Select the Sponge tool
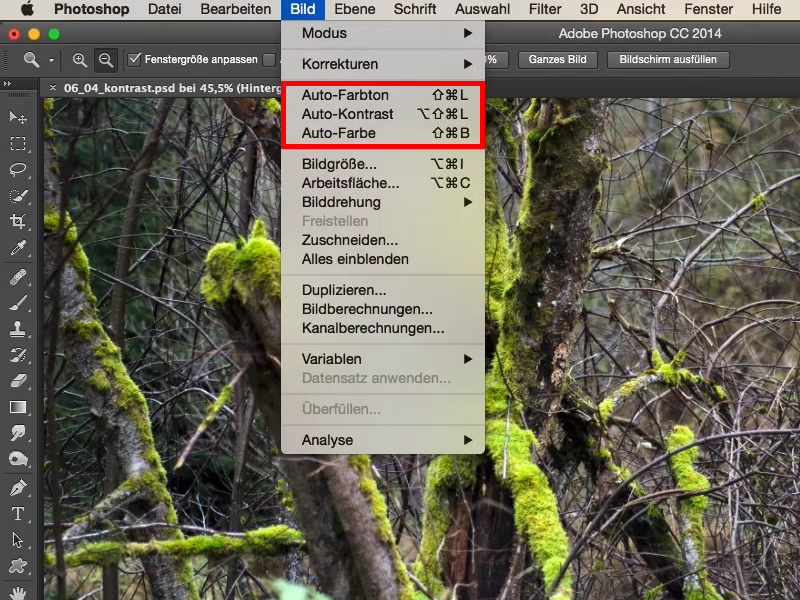Screen dimensions: 800x600 pyautogui.click(x=18, y=459)
